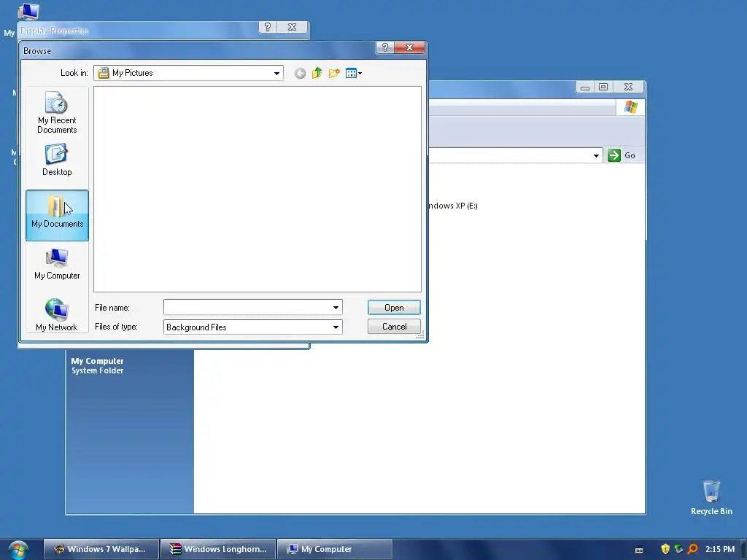Click the orange magnifier tray icon
This screenshot has height=560, width=747.
click(x=693, y=549)
